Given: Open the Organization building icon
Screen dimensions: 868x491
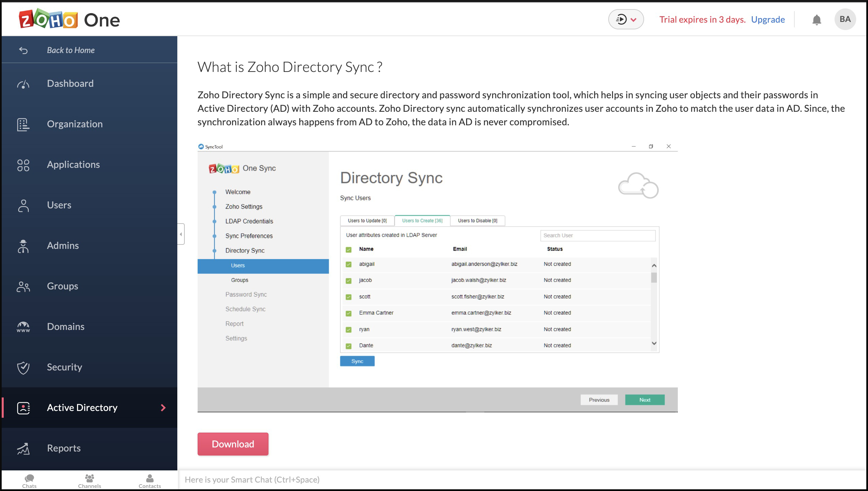Looking at the screenshot, I should tap(23, 124).
